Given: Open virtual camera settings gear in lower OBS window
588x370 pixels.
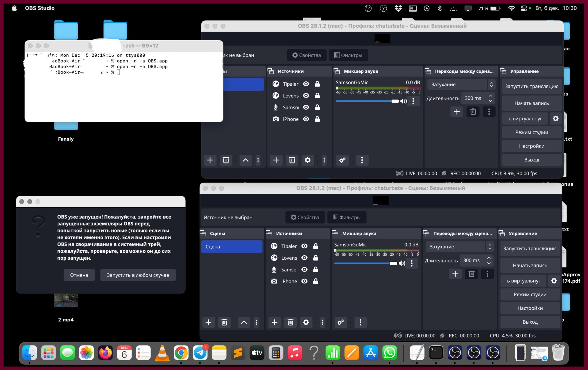Looking at the screenshot, I should point(554,281).
